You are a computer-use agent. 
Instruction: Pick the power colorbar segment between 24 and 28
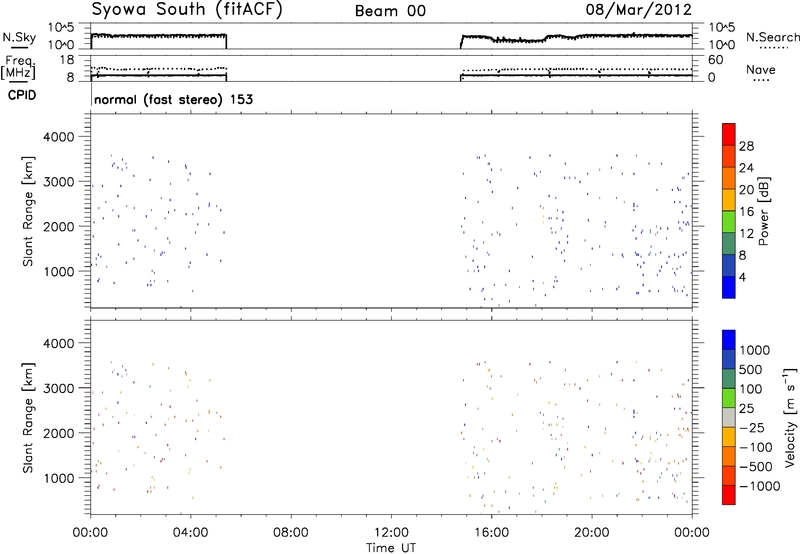[x=729, y=156]
